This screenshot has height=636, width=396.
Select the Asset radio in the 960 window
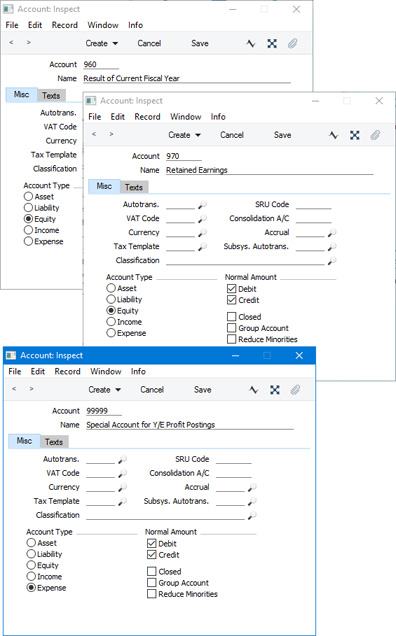(28, 196)
